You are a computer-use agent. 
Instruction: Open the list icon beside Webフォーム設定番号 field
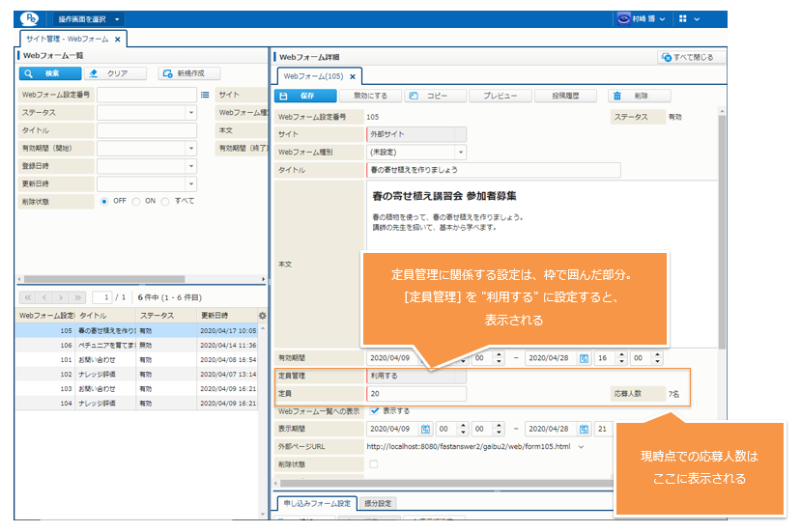tap(205, 95)
